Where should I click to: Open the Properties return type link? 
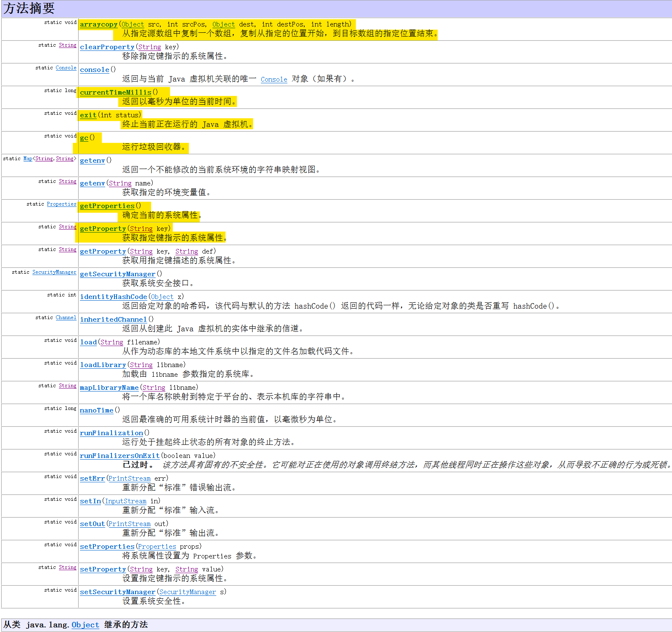click(x=61, y=204)
